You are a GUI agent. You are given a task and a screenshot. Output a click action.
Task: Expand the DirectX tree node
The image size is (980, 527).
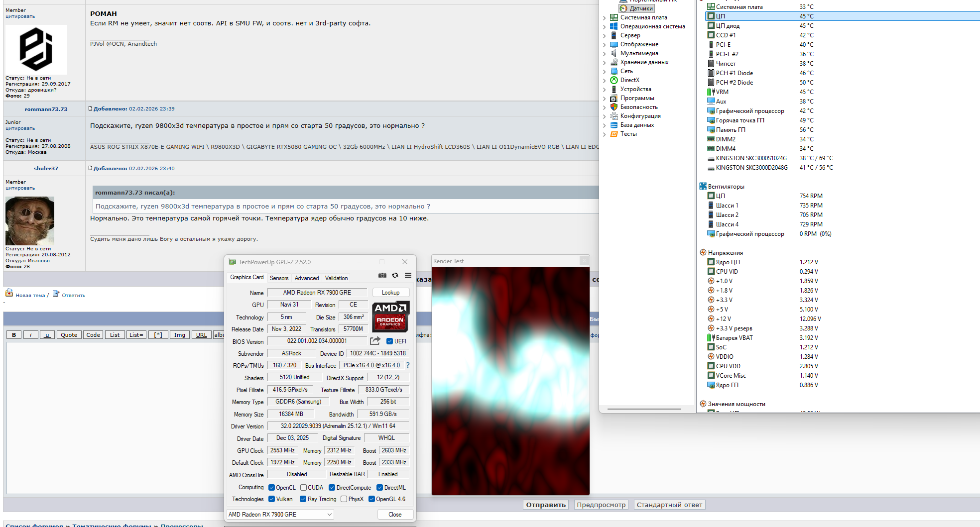(x=605, y=81)
